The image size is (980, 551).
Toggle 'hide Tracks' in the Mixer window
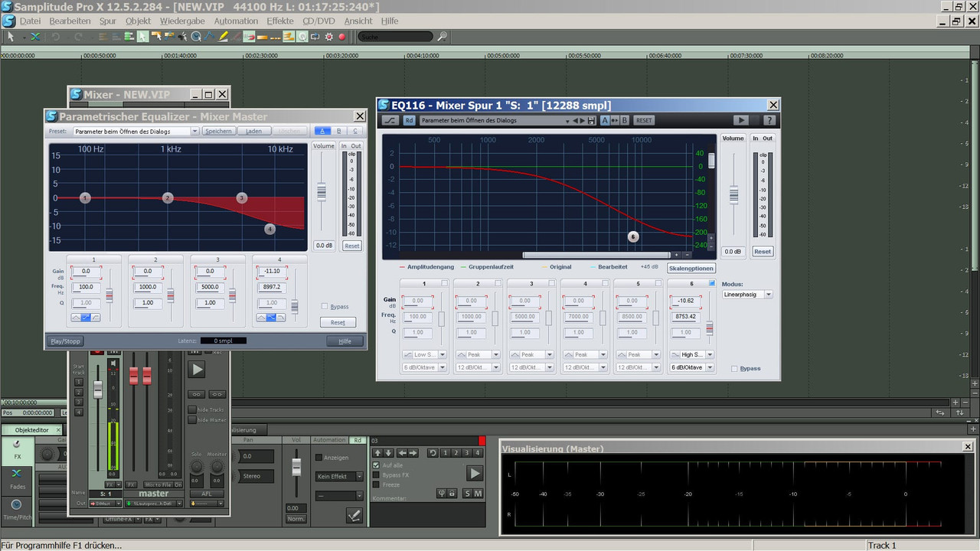tap(192, 410)
